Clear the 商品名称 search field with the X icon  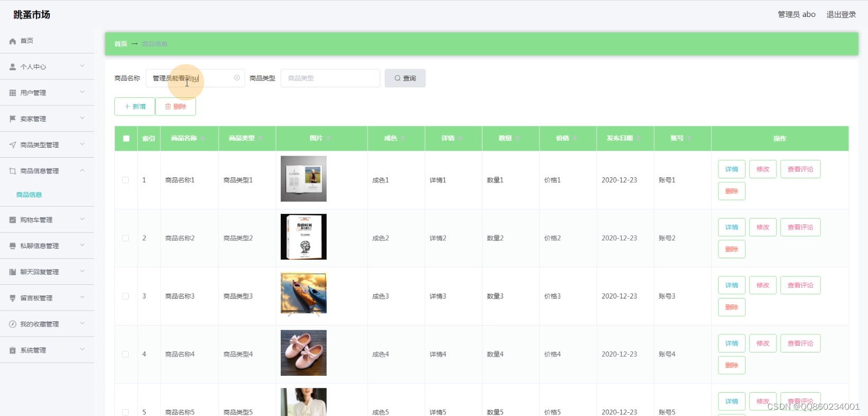[x=237, y=78]
